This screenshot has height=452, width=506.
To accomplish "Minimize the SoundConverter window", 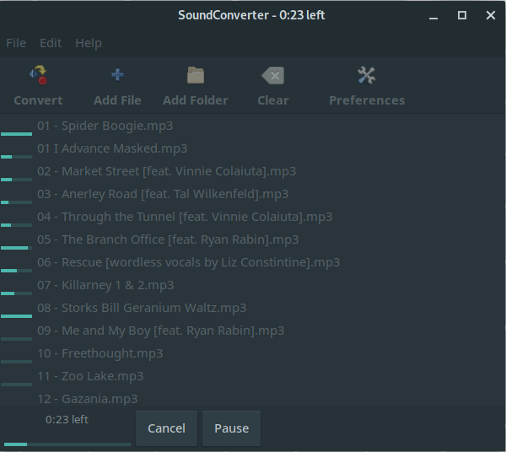I will point(433,15).
